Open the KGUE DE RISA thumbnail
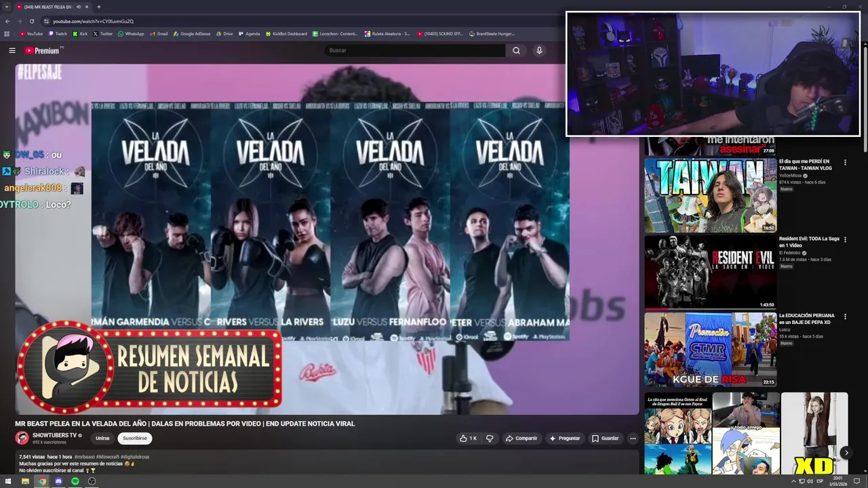The image size is (868, 488). [710, 349]
